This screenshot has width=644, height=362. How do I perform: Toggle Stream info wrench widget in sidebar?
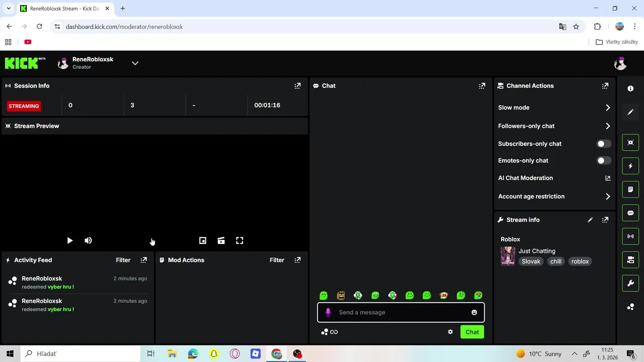[x=630, y=283]
